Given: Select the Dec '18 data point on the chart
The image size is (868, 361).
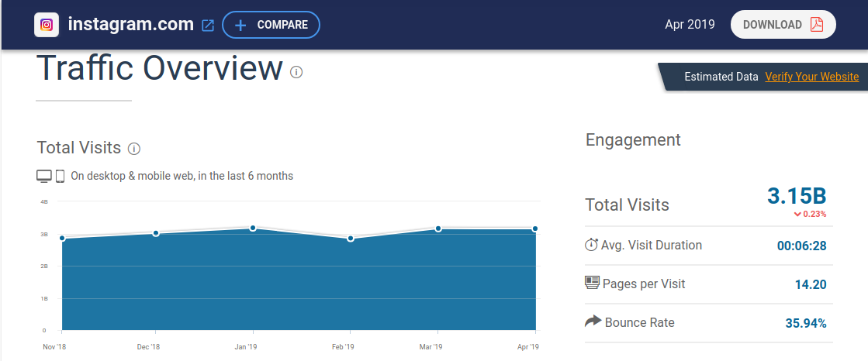Looking at the screenshot, I should coord(156,233).
